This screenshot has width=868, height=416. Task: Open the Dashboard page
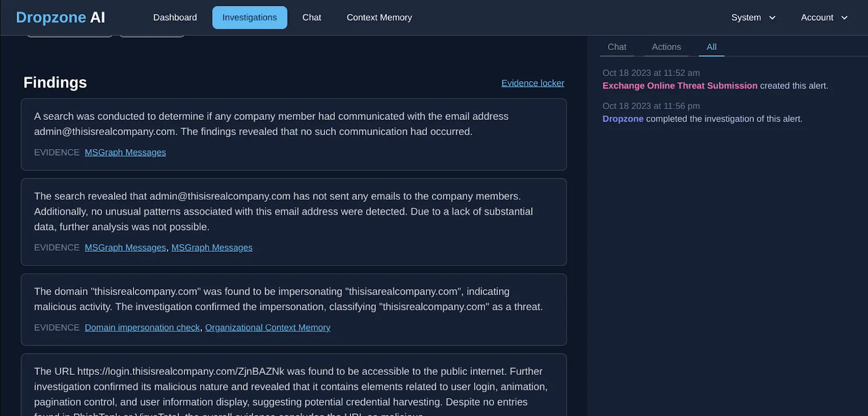[175, 17]
